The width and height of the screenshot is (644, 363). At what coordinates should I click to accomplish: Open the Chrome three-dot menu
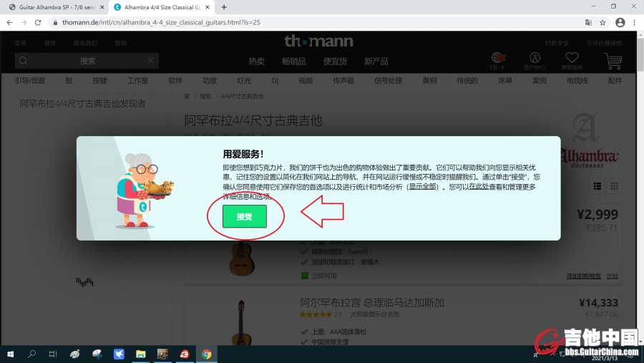click(635, 23)
